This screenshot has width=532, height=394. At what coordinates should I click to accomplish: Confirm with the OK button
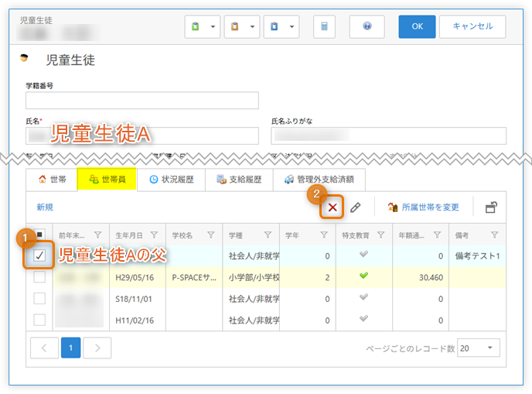(417, 26)
